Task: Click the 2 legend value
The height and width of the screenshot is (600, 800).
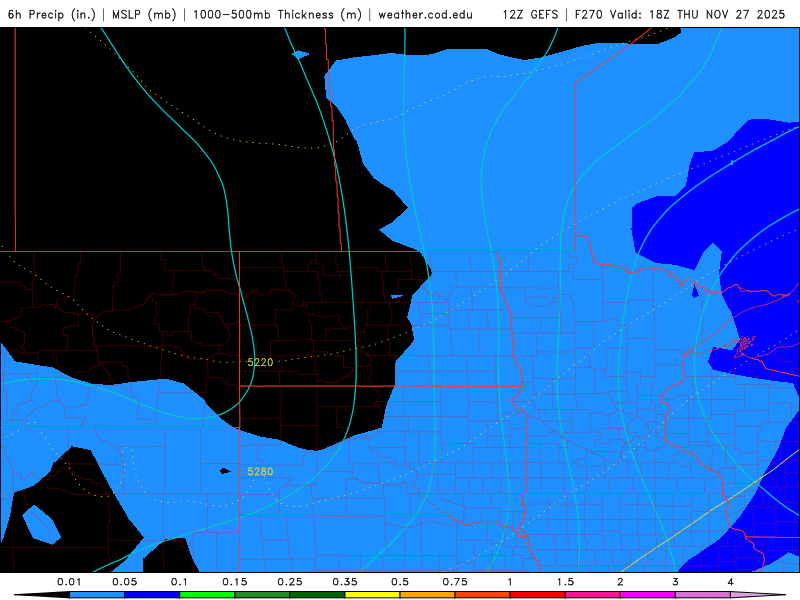Action: point(620,582)
